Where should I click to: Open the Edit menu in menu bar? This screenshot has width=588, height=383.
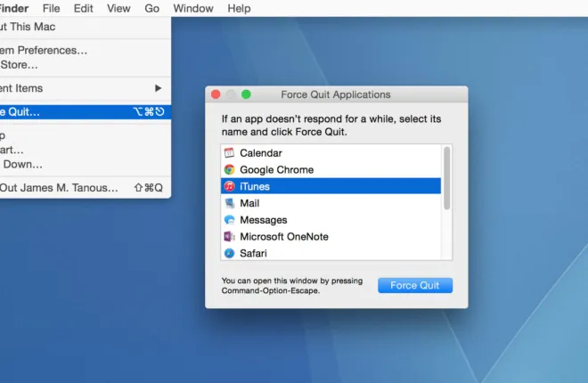(83, 8)
